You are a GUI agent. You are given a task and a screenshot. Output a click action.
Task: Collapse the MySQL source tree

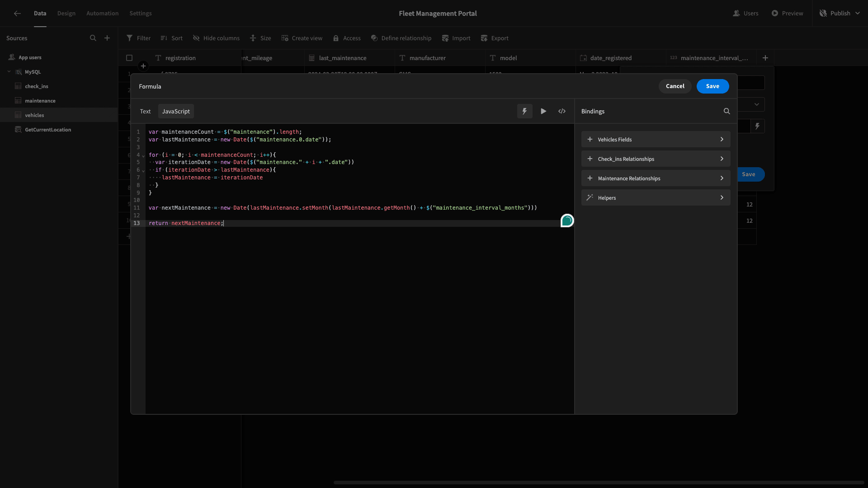(9, 71)
